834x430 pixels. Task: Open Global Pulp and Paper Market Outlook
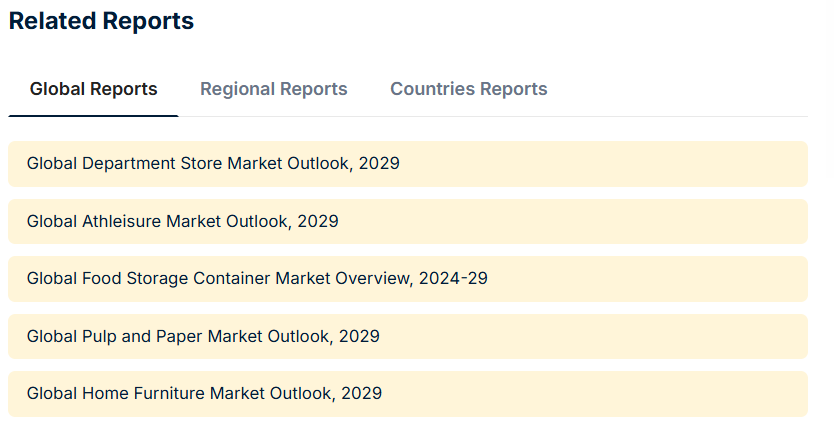pyautogui.click(x=408, y=336)
